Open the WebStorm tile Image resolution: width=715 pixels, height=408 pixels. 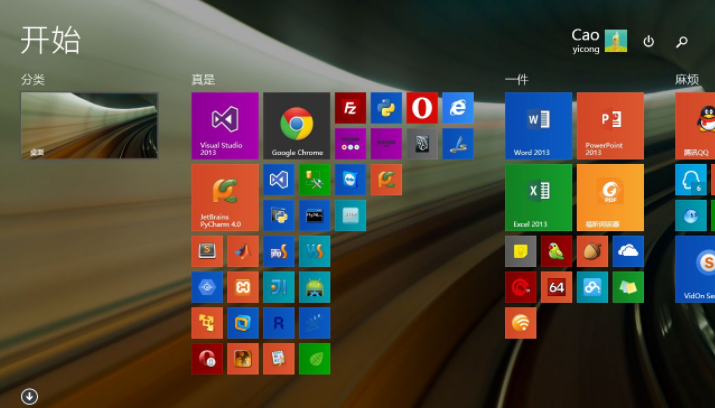pyautogui.click(x=315, y=251)
